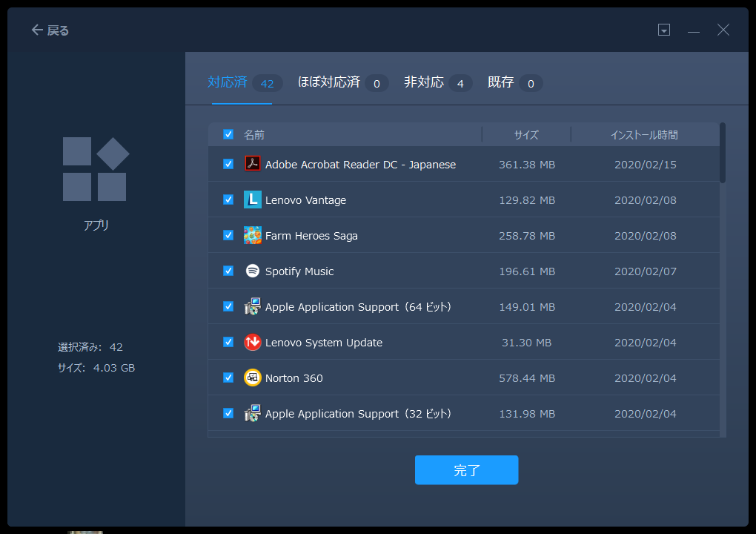Image resolution: width=756 pixels, height=534 pixels.
Task: Click the Farm Heroes Saga icon
Action: click(252, 235)
